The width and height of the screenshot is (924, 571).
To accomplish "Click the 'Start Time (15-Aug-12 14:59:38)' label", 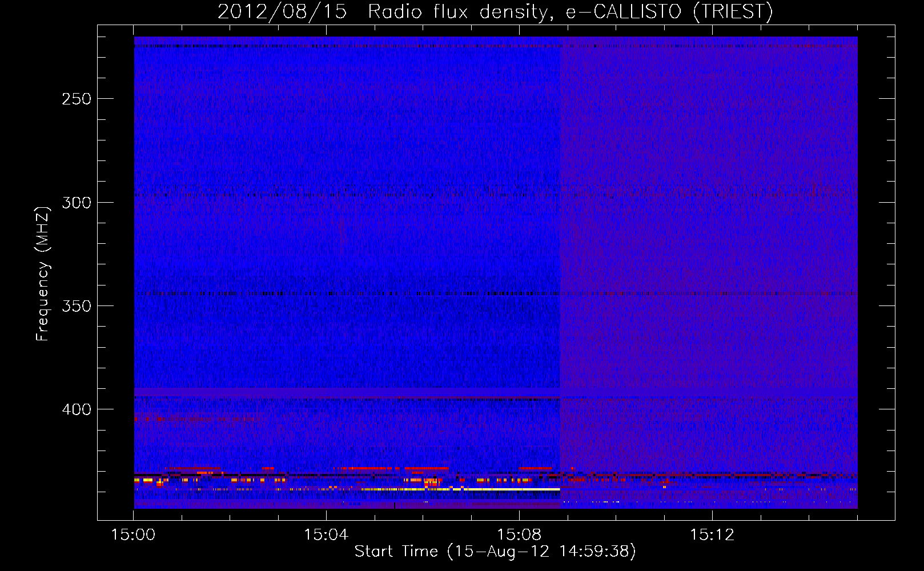I will [x=495, y=552].
